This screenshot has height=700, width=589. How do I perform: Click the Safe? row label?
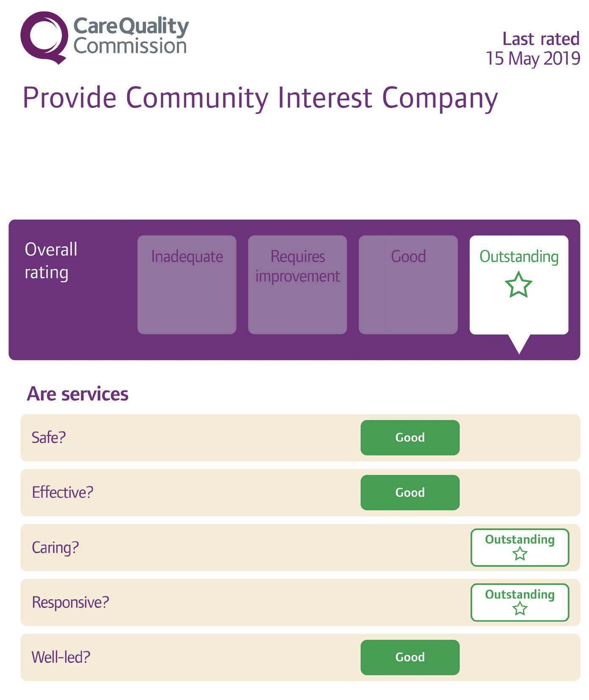49,437
